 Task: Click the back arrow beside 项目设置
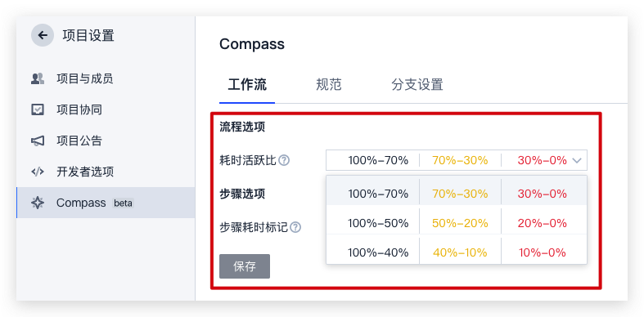point(43,35)
